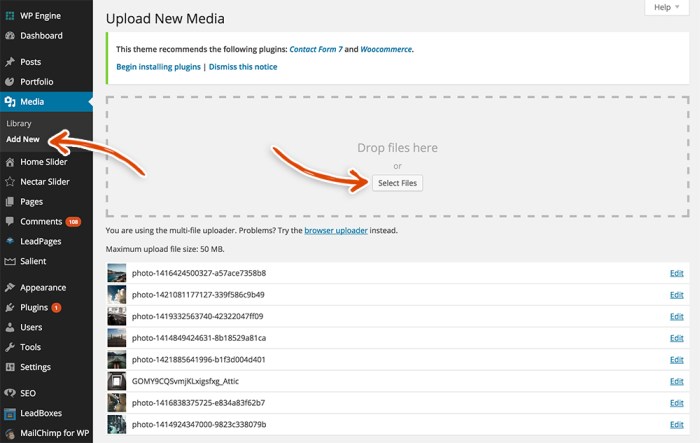This screenshot has width=700, height=443.
Task: Click filename photo-1414849424631-8b18529a81ca
Action: [199, 338]
